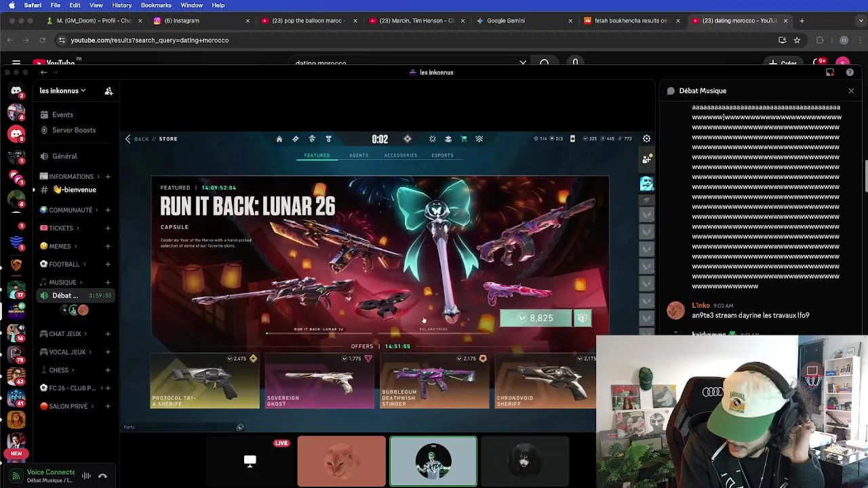Open Discord direct messages home icon
This screenshot has width=868, height=488.
tap(16, 91)
